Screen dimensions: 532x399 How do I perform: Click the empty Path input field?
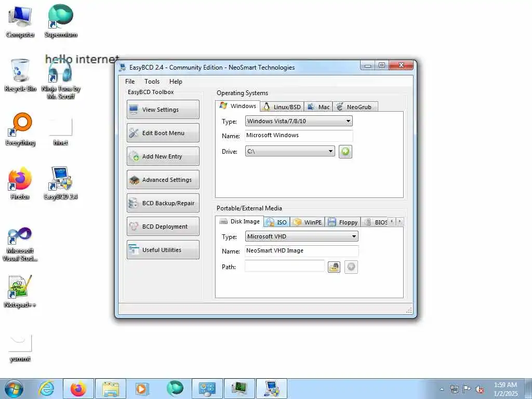tap(284, 267)
